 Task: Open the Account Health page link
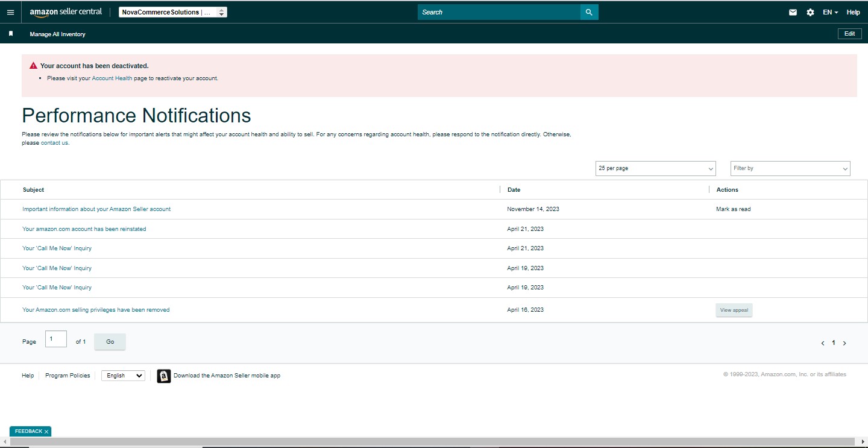pyautogui.click(x=112, y=78)
